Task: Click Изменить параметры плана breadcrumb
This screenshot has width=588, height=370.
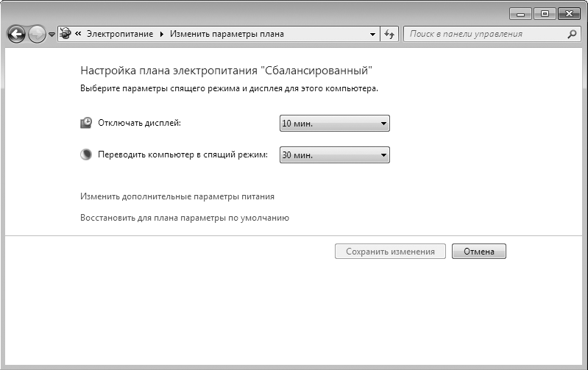Action: click(227, 34)
